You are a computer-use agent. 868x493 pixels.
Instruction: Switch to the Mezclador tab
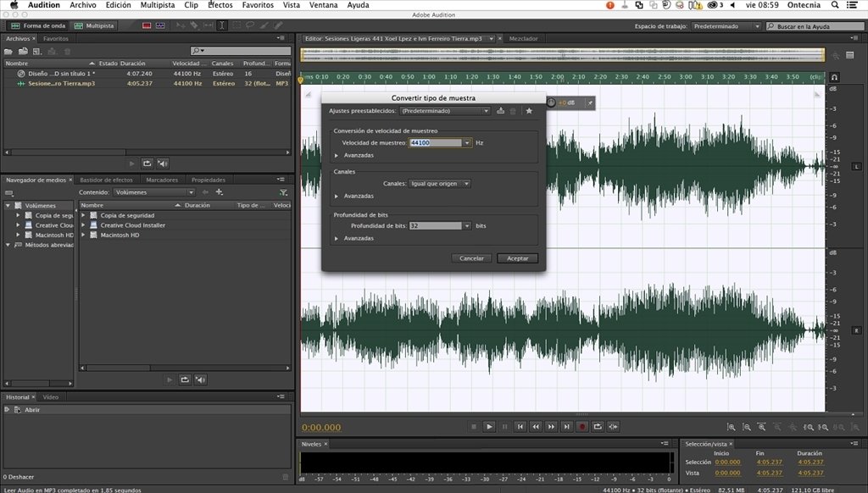click(523, 39)
